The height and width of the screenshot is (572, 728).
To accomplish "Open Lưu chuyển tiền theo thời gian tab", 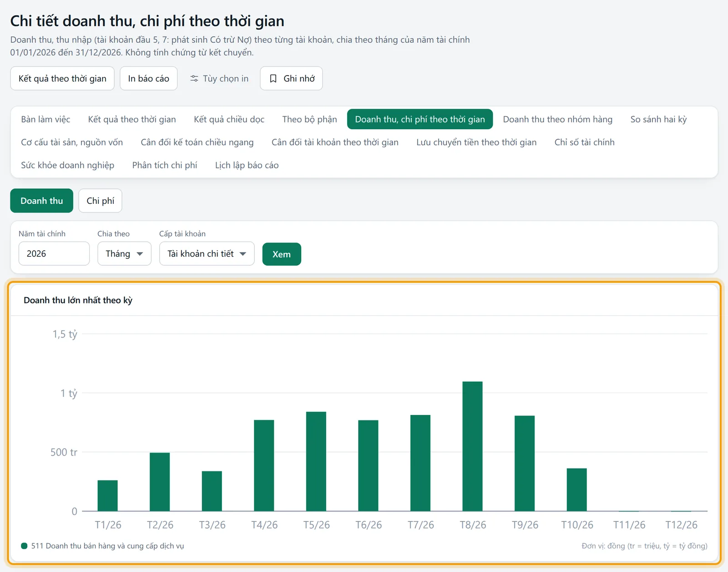I will pos(476,142).
